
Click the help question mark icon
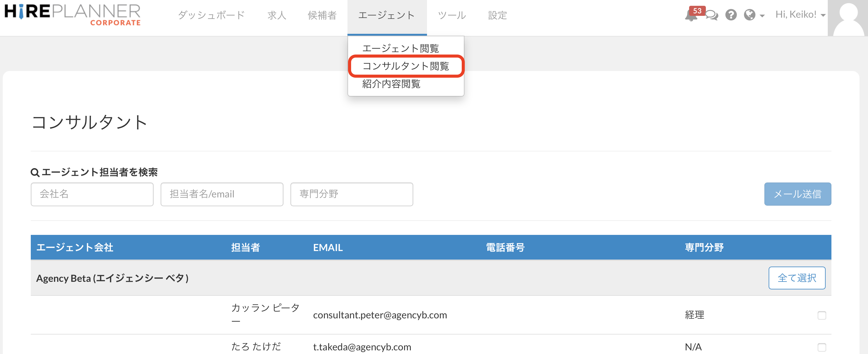tap(731, 15)
